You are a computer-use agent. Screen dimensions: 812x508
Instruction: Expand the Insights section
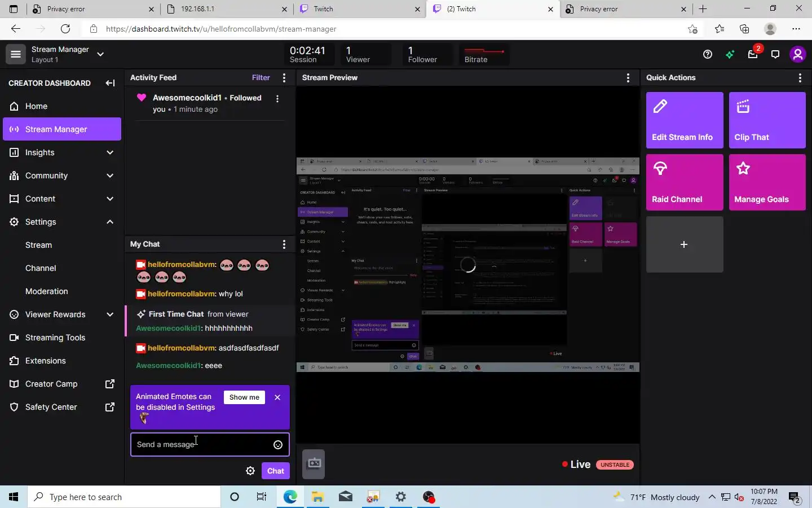tap(62, 152)
